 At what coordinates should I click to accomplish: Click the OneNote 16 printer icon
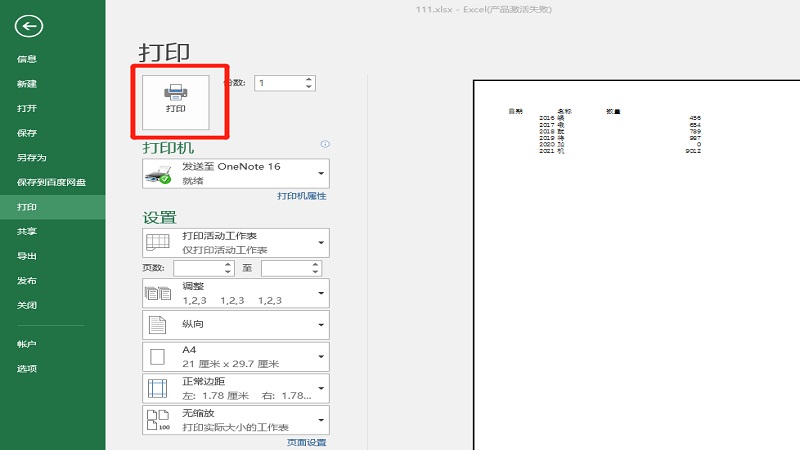point(158,174)
